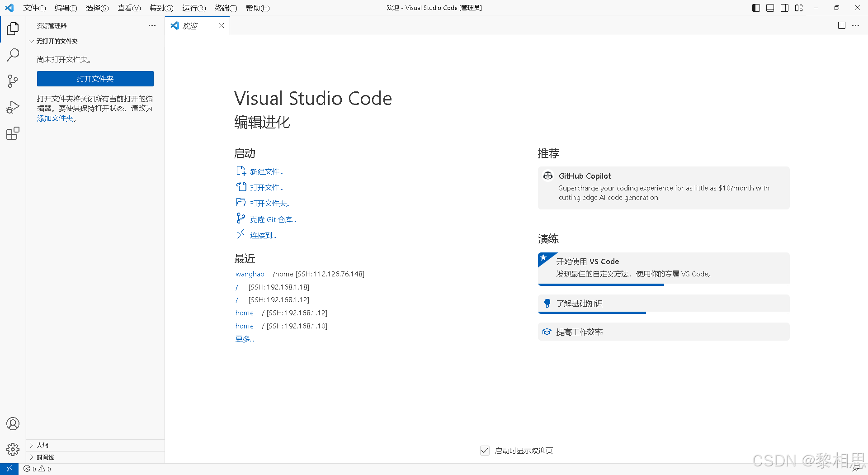
Task: Toggle the 启动时显示欢迎页 checkbox
Action: (485, 451)
